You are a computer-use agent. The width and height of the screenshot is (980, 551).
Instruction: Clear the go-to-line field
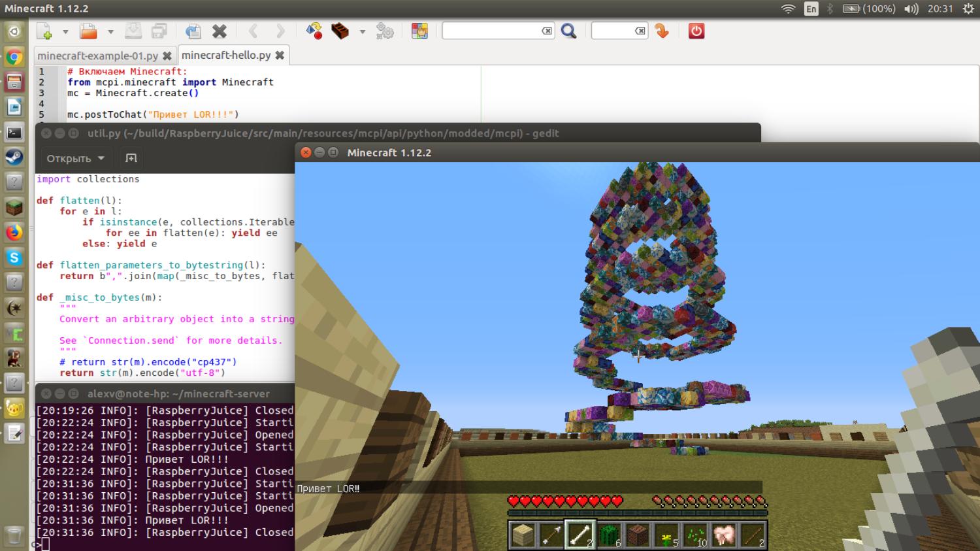[x=641, y=31]
